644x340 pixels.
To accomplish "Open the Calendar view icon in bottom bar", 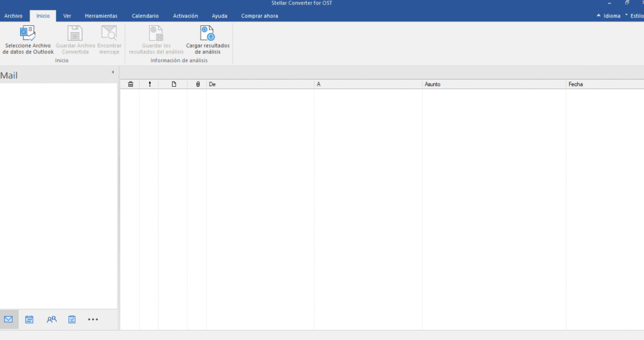I will pyautogui.click(x=29, y=319).
